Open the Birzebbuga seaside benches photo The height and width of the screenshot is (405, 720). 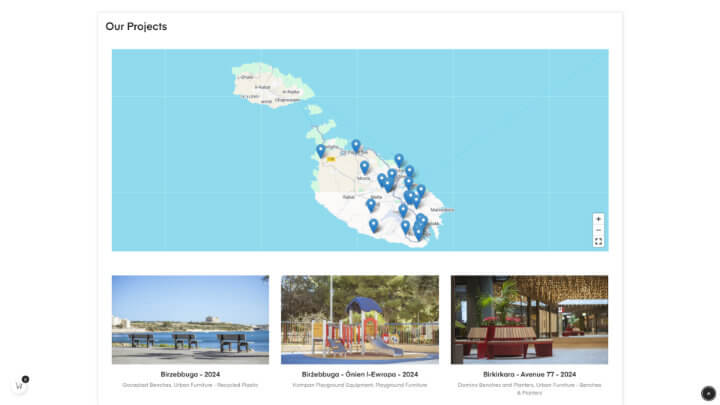(x=190, y=319)
